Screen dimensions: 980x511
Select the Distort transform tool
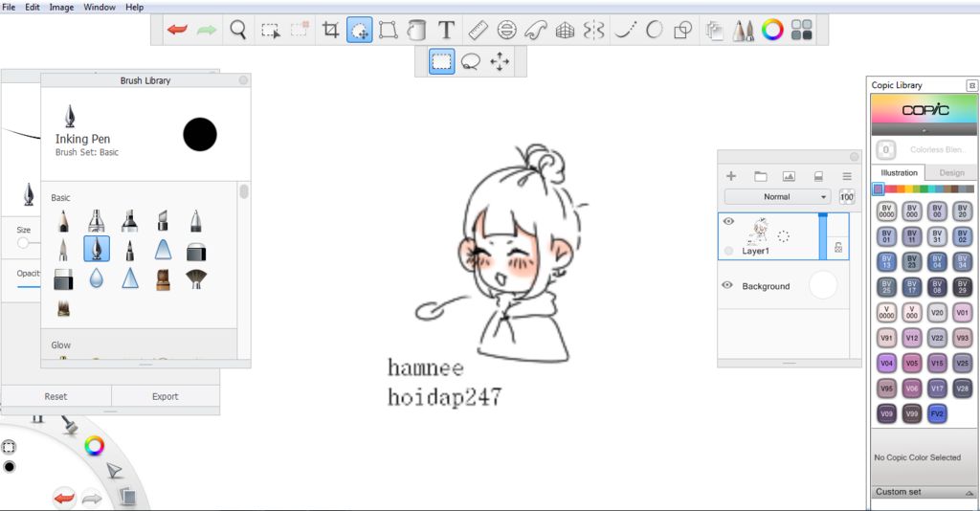(389, 30)
